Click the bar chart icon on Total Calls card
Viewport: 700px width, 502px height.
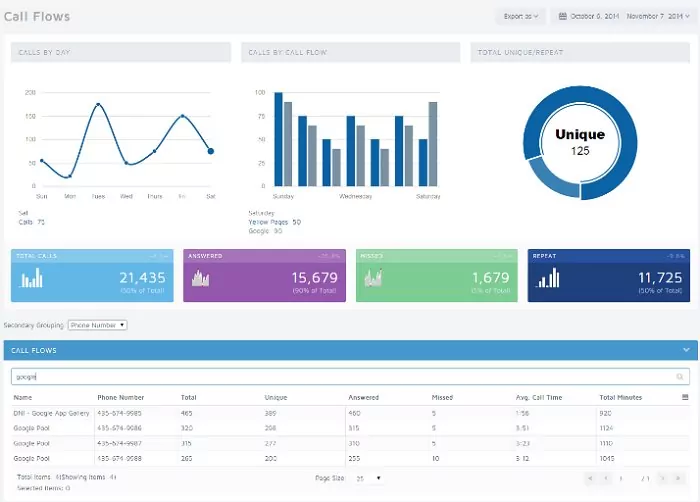point(33,277)
